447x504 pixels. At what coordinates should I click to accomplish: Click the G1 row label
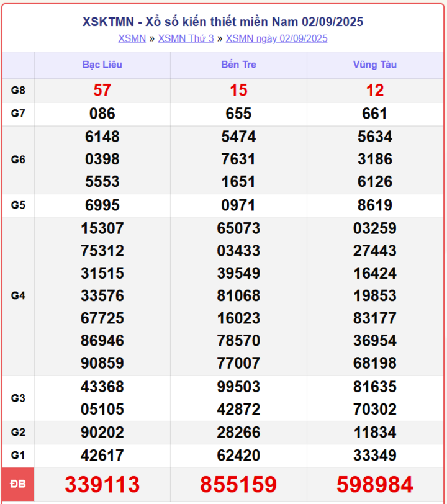point(18,456)
